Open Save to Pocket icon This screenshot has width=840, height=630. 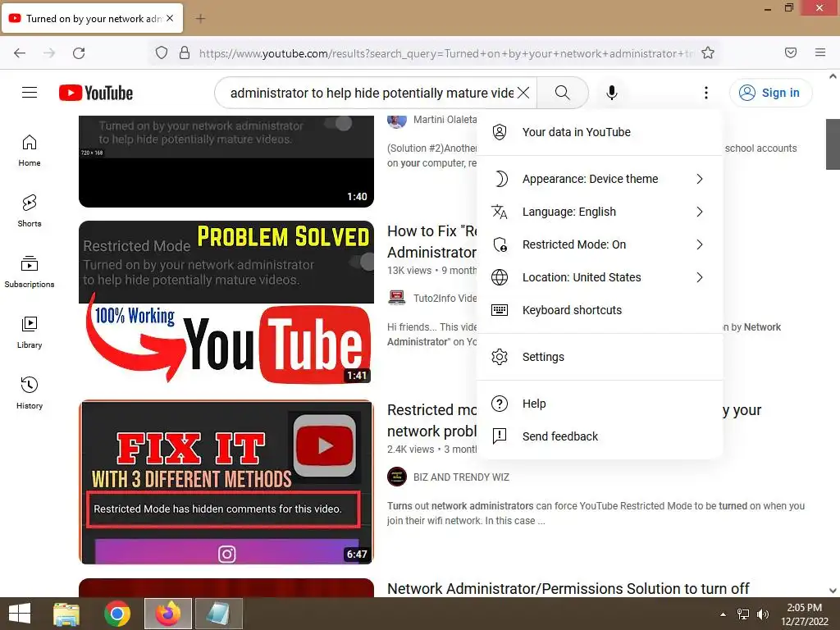pyautogui.click(x=791, y=52)
